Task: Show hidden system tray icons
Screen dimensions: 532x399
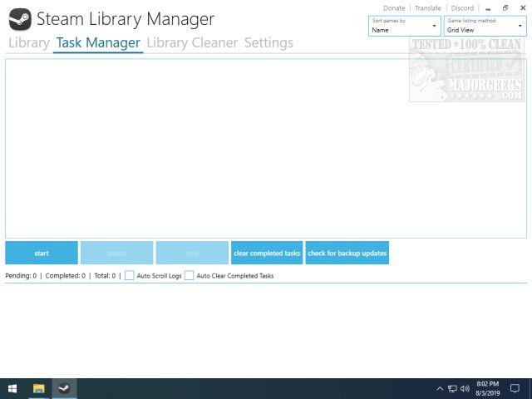Action: [440, 389]
